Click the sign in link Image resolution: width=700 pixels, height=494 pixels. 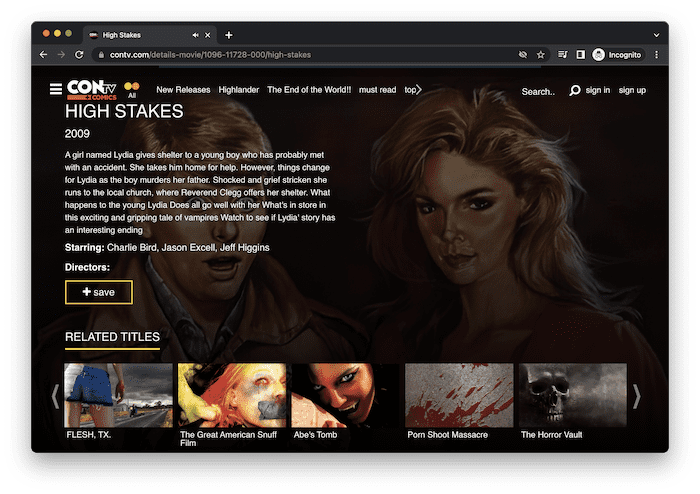(x=597, y=90)
